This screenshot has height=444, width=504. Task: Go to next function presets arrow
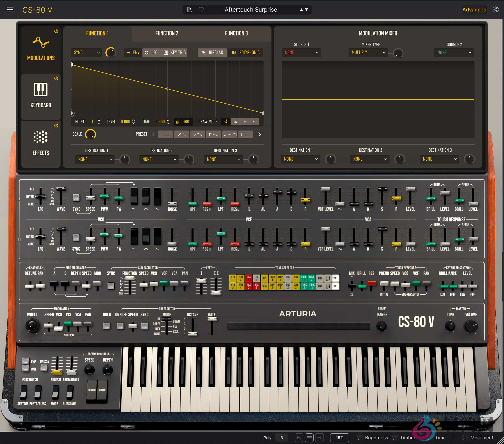pyautogui.click(x=259, y=134)
